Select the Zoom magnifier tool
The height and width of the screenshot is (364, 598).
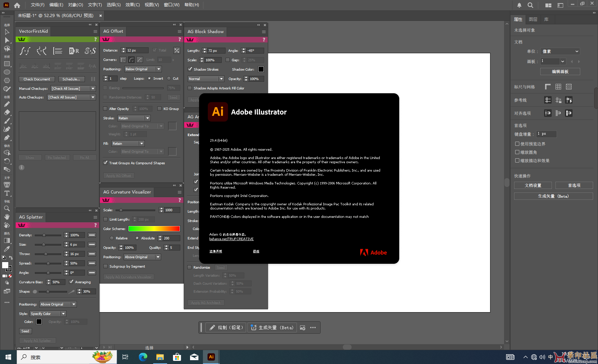coord(7,208)
